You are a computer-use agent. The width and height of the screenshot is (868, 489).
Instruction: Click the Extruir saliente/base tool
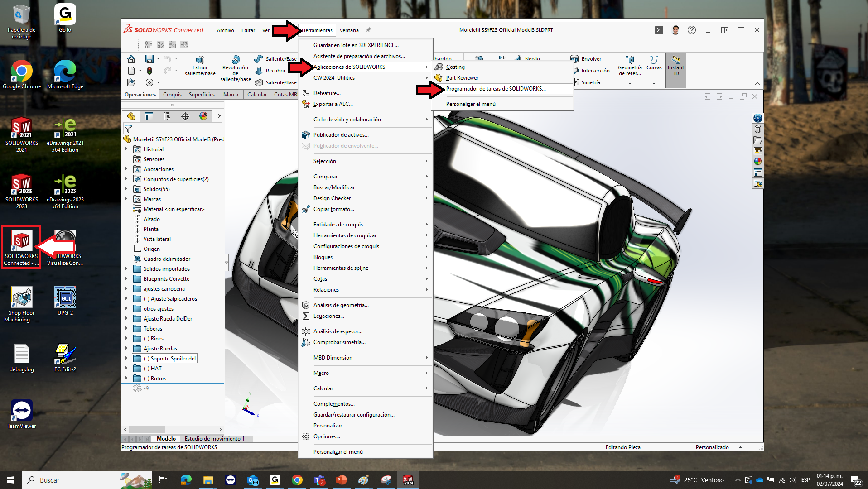point(200,66)
